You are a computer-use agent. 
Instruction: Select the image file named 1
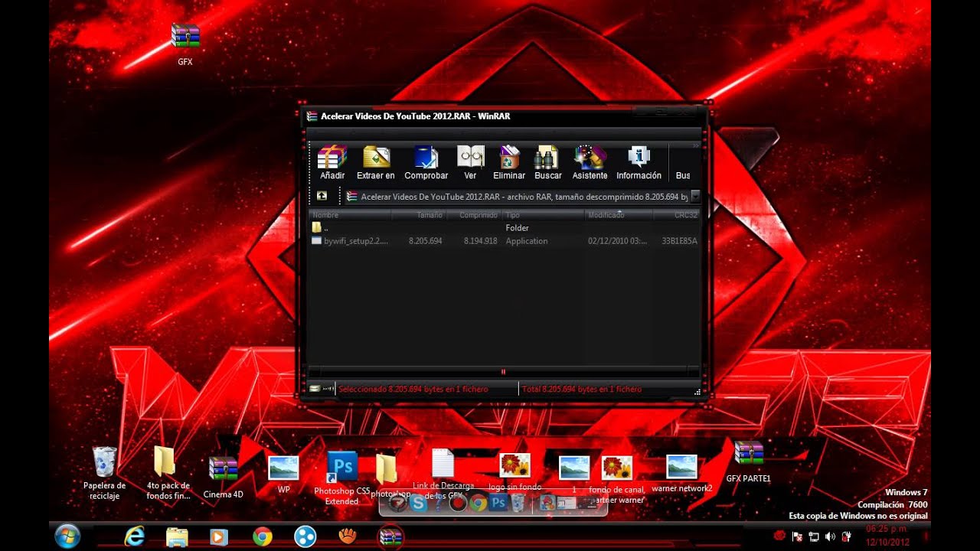[x=574, y=474]
